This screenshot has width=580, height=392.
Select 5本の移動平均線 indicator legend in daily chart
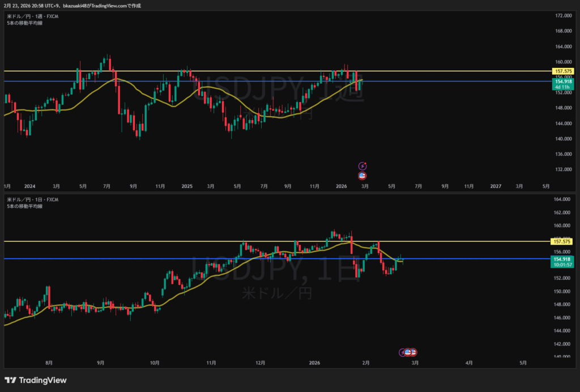pos(24,206)
